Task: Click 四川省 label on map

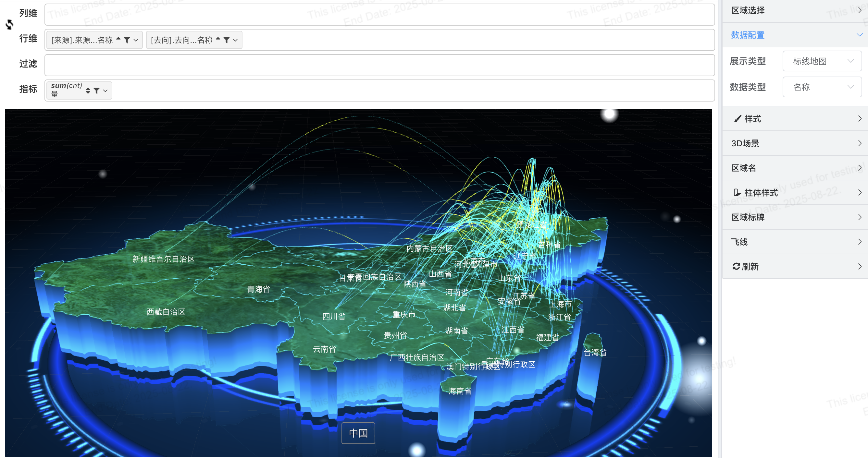Action: click(x=334, y=316)
